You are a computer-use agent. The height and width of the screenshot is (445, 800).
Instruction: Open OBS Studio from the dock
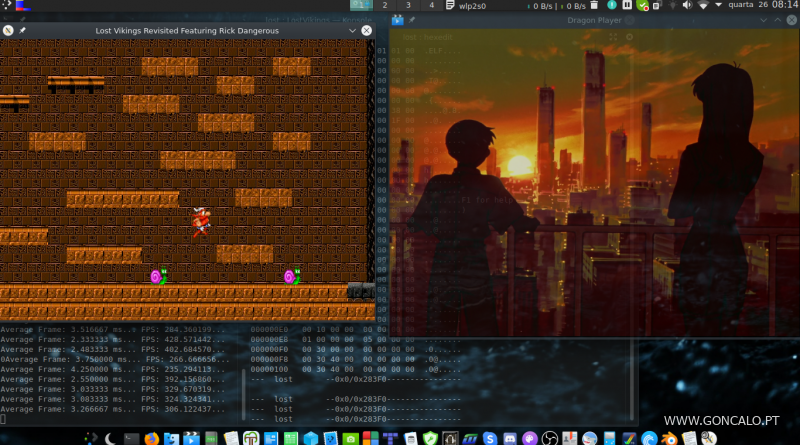tap(550, 438)
